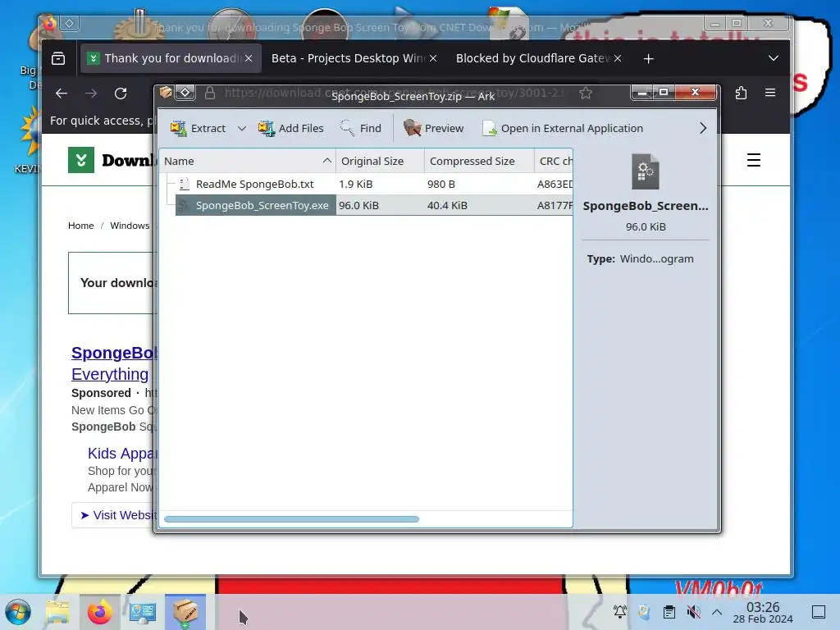Click Add Files in Ark toolbar
This screenshot has height=630, width=840.
(291, 128)
